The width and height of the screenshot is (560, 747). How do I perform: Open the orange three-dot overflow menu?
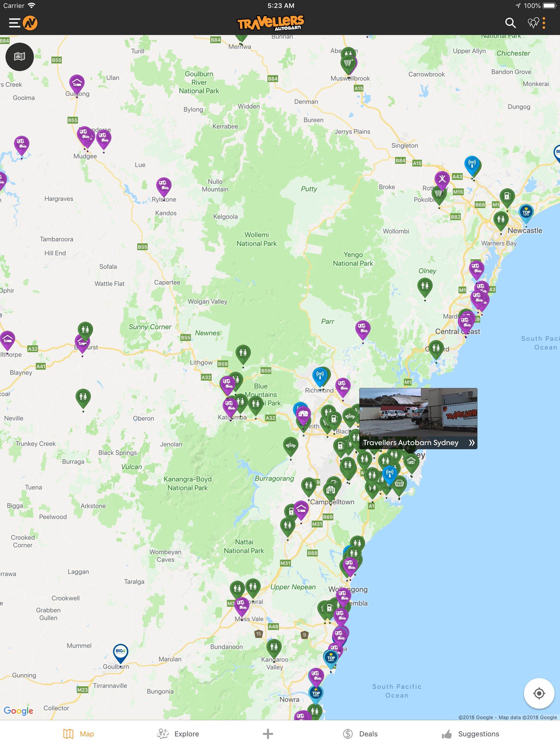(x=544, y=23)
